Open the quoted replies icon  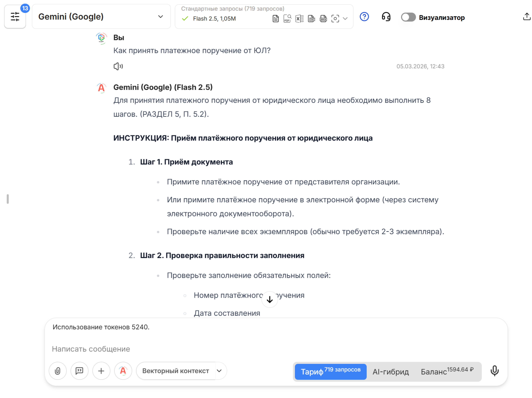click(79, 371)
